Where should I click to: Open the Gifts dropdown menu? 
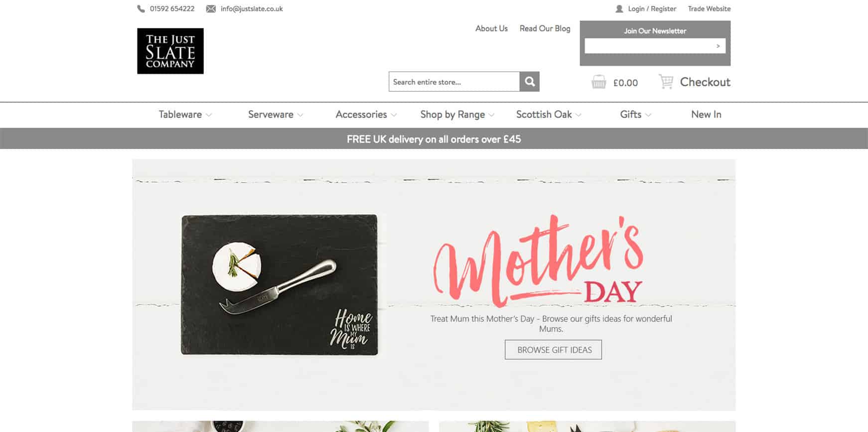click(x=635, y=115)
